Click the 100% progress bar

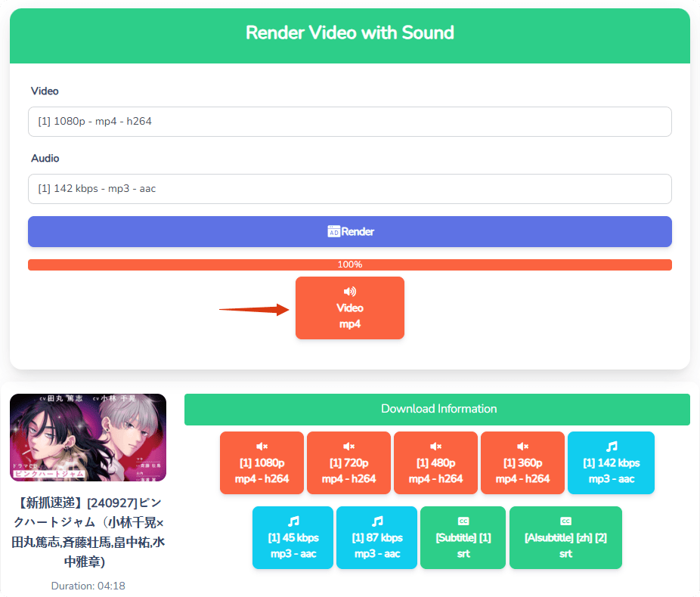349,264
